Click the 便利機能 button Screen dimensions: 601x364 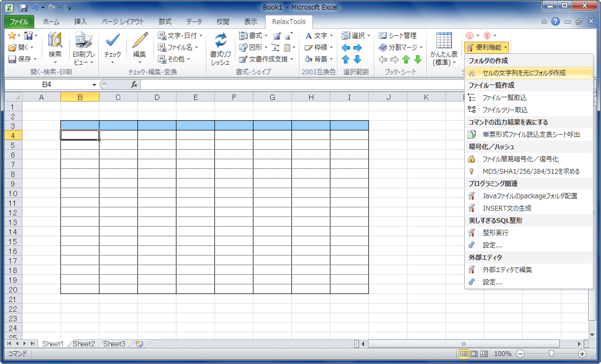[487, 48]
